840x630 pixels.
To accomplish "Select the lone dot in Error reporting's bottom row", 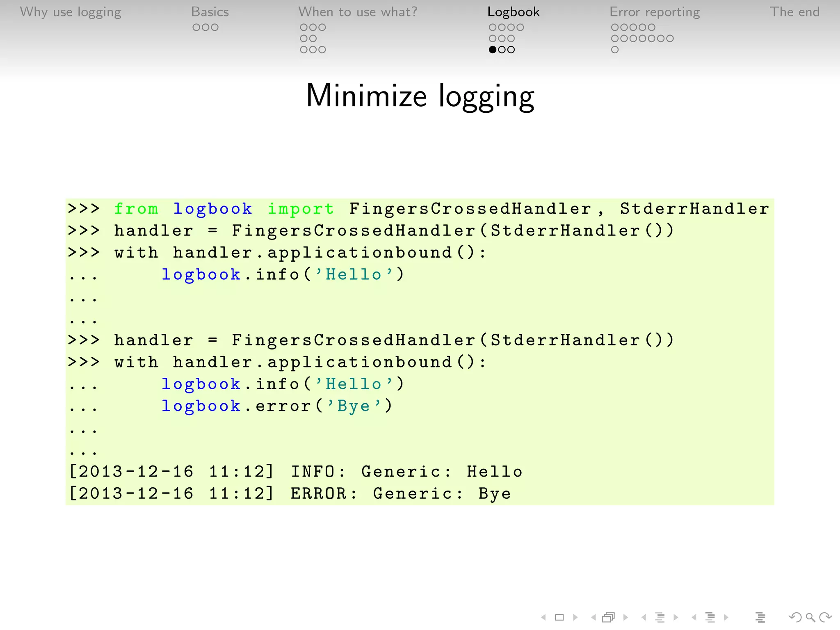I will (x=615, y=50).
